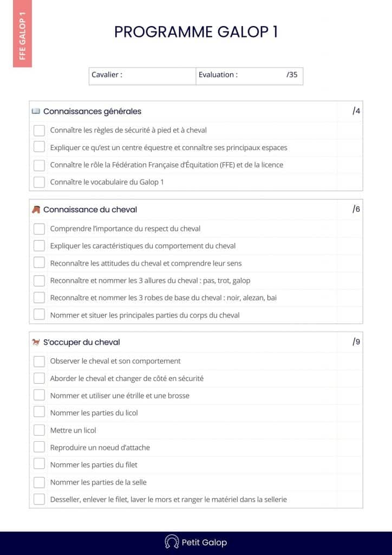The width and height of the screenshot is (392, 555).
Task: Tick the checkbox for vocabulaire du Galop 1
Action: [39, 182]
